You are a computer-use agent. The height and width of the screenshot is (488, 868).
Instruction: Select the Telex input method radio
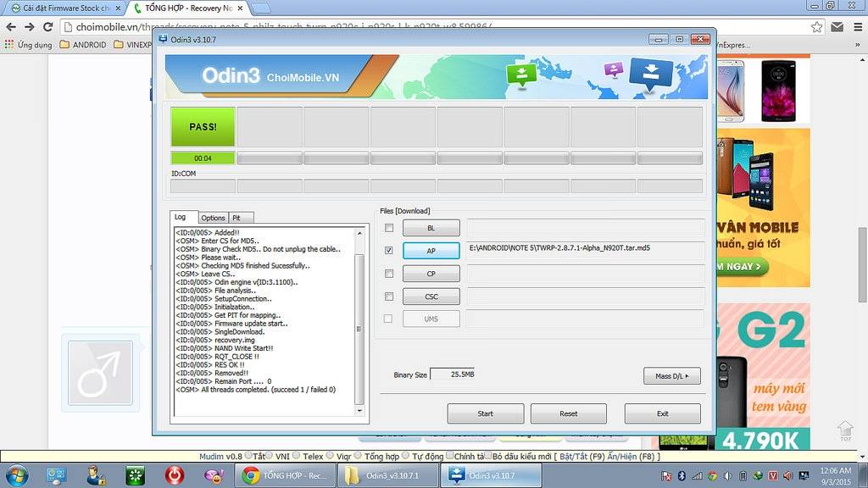click(296, 456)
